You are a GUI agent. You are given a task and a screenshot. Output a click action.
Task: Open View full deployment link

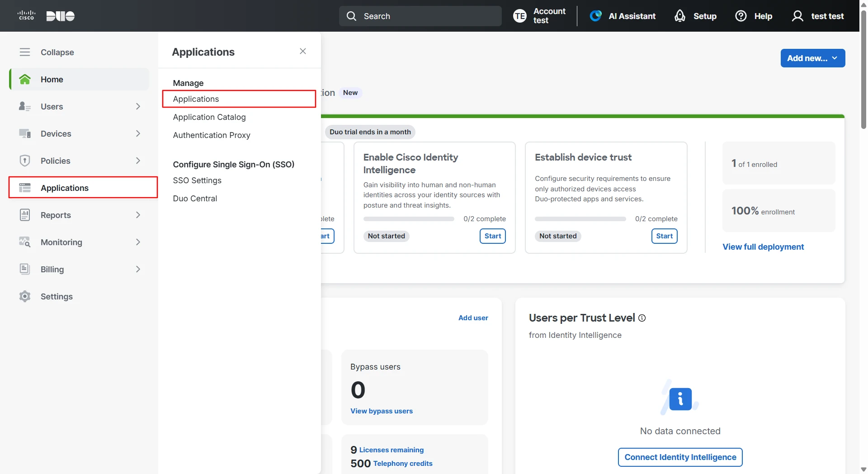click(x=763, y=247)
